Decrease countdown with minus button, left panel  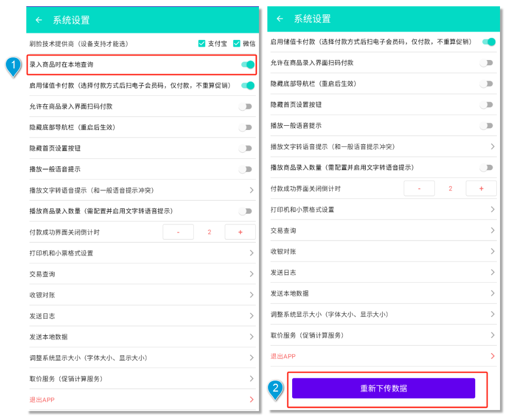(x=178, y=232)
